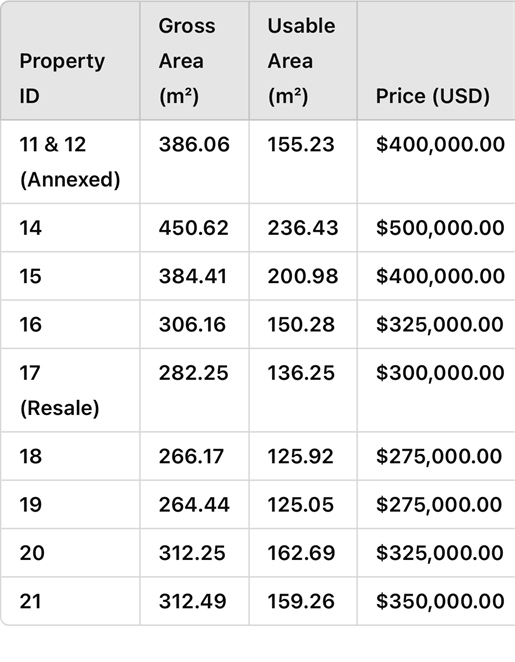This screenshot has width=515, height=662.
Task: Select gross area 450.62 cell
Action: [195, 228]
